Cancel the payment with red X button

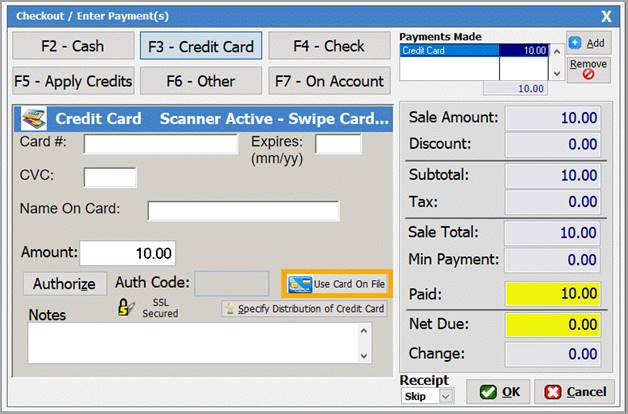pyautogui.click(x=574, y=391)
